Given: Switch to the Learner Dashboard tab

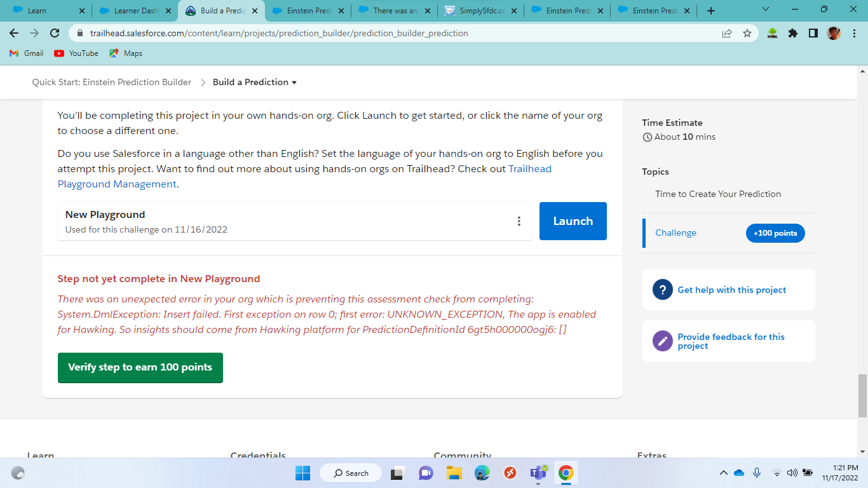Looking at the screenshot, I should 134,11.
